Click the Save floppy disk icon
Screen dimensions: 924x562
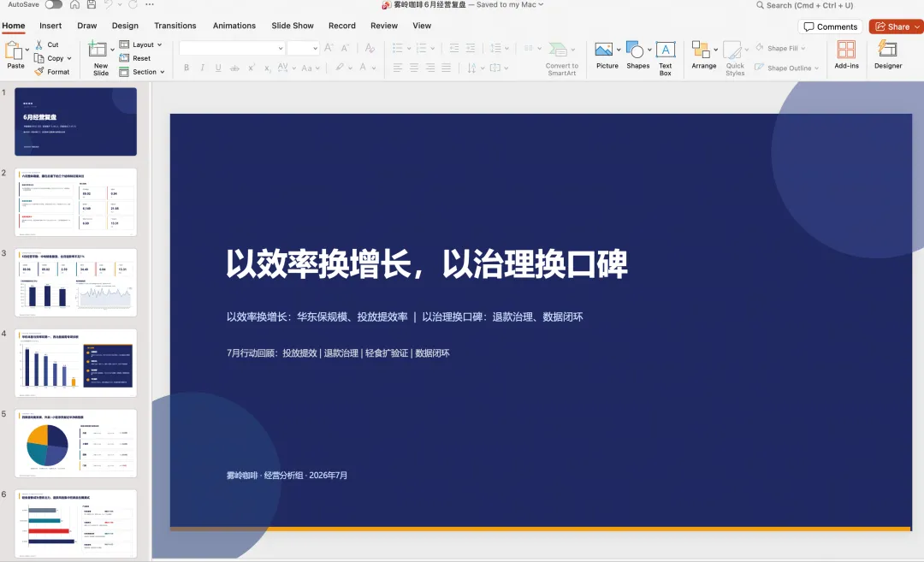point(92,5)
